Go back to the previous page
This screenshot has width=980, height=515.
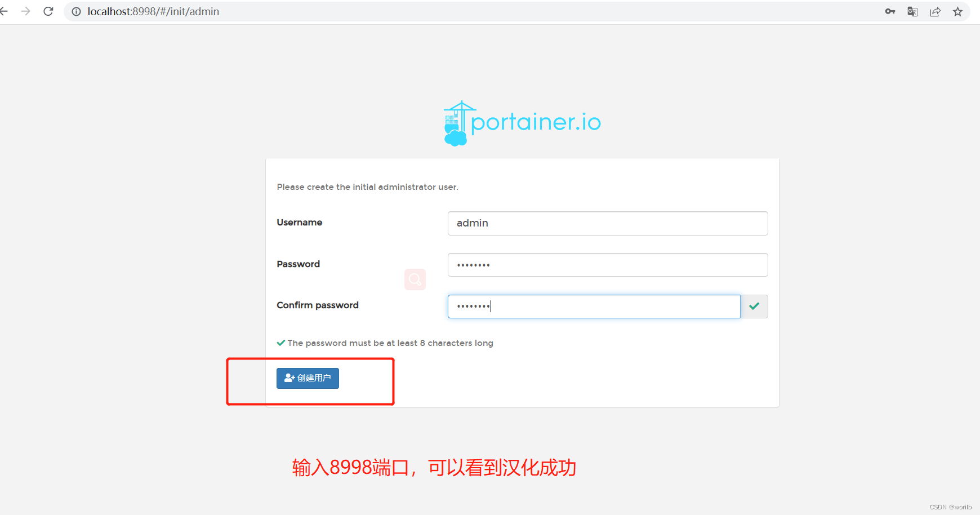click(x=4, y=11)
